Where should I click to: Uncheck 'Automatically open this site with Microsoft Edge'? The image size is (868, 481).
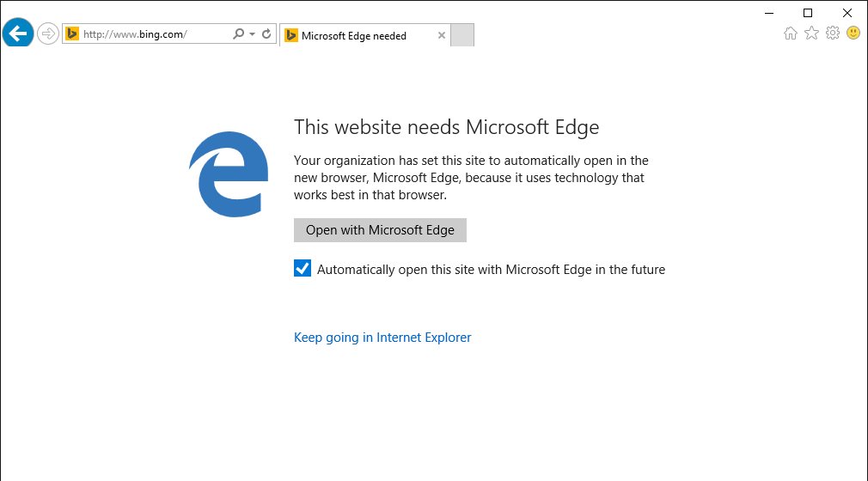[303, 269]
